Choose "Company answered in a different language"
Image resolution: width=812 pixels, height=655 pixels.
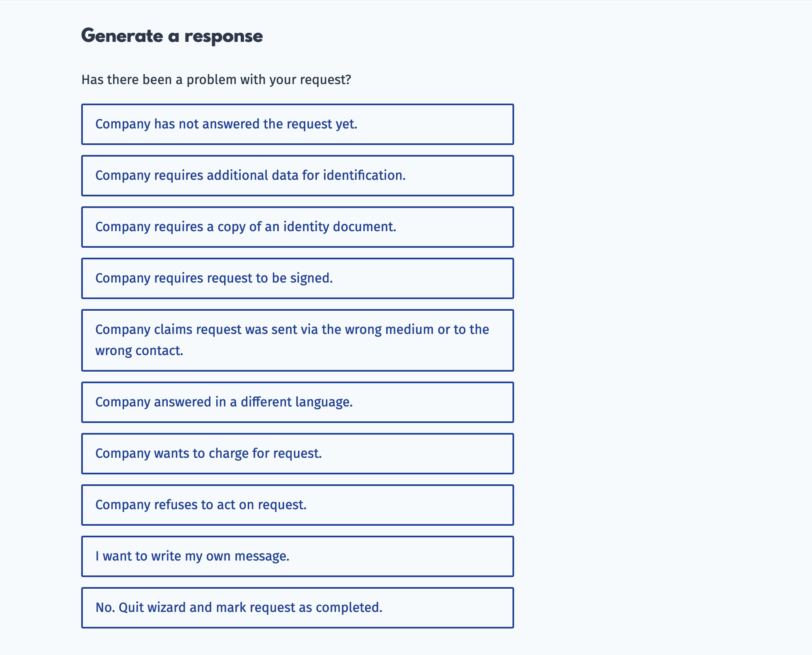click(x=297, y=402)
